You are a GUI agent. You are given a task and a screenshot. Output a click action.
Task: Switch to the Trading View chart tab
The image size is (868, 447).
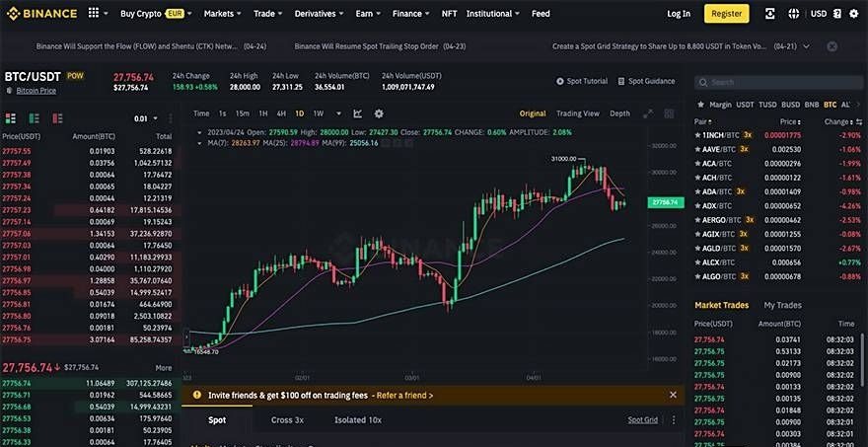point(577,113)
